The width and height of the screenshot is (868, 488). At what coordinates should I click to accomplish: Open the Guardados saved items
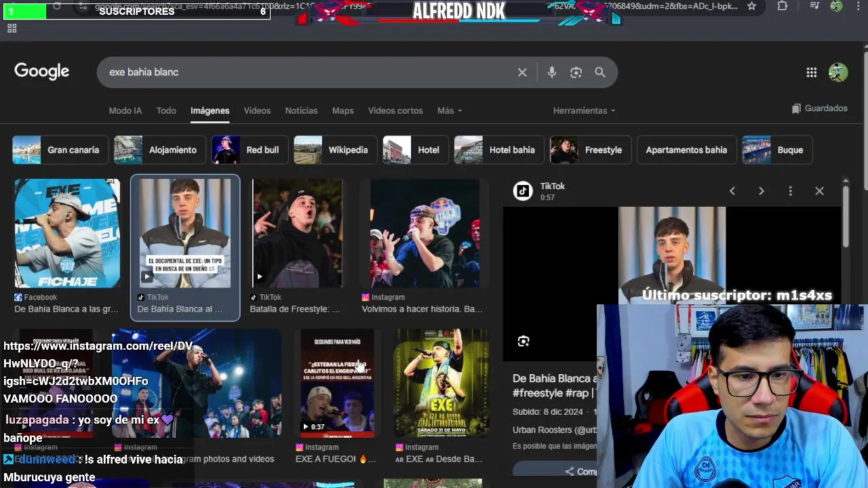coord(820,108)
